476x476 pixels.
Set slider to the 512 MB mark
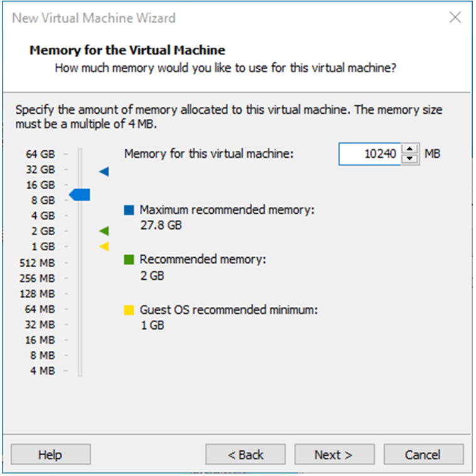(x=80, y=263)
